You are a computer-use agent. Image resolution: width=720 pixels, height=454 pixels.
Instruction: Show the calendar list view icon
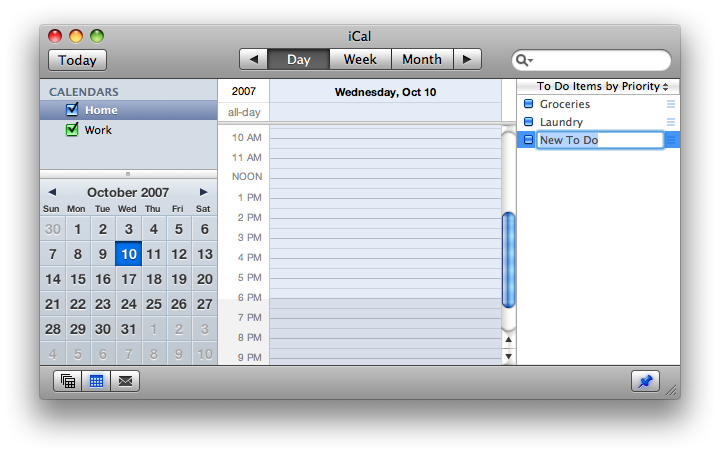pyautogui.click(x=68, y=380)
